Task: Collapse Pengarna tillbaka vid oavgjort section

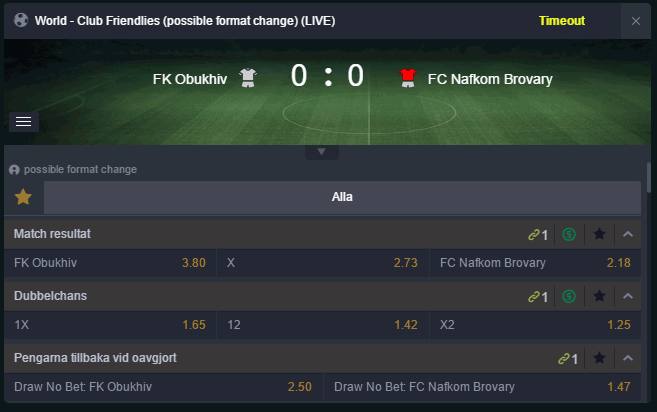Action: click(628, 358)
